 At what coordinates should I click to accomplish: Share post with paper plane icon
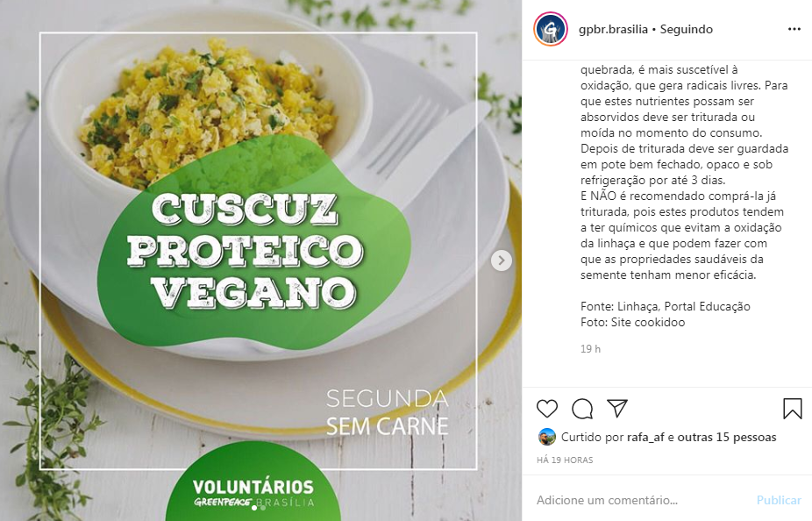click(x=617, y=408)
